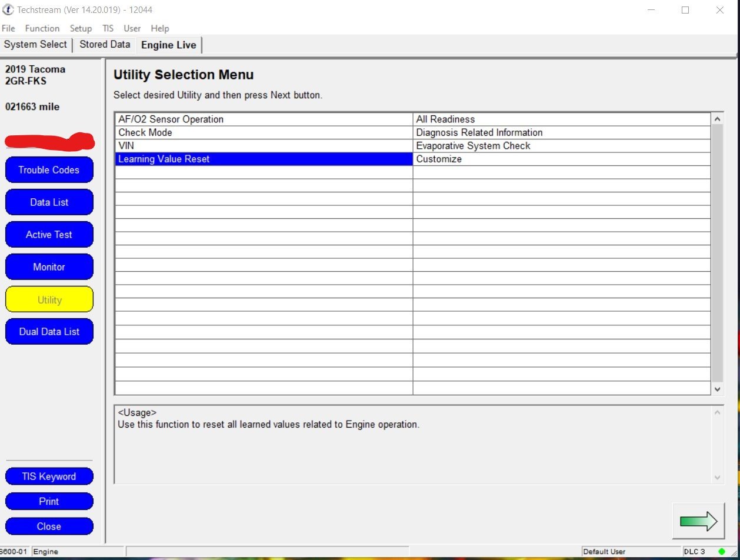Screen dimensions: 740x560
Task: Click the Usage box scroll up arrow
Action: [717, 412]
